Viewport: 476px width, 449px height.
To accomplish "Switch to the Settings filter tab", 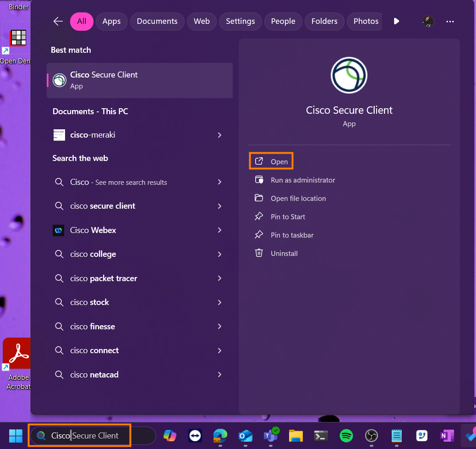I will (240, 21).
